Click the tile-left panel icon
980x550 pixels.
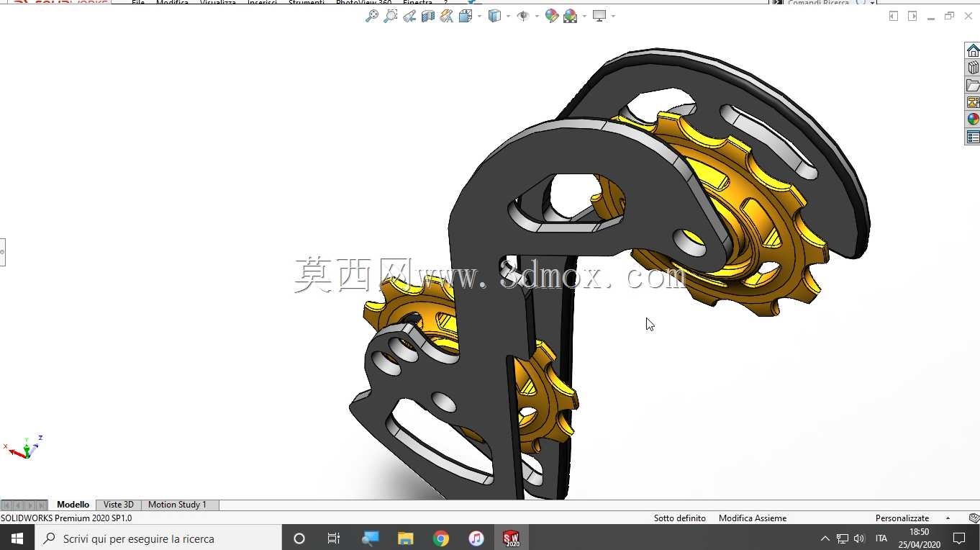[894, 16]
